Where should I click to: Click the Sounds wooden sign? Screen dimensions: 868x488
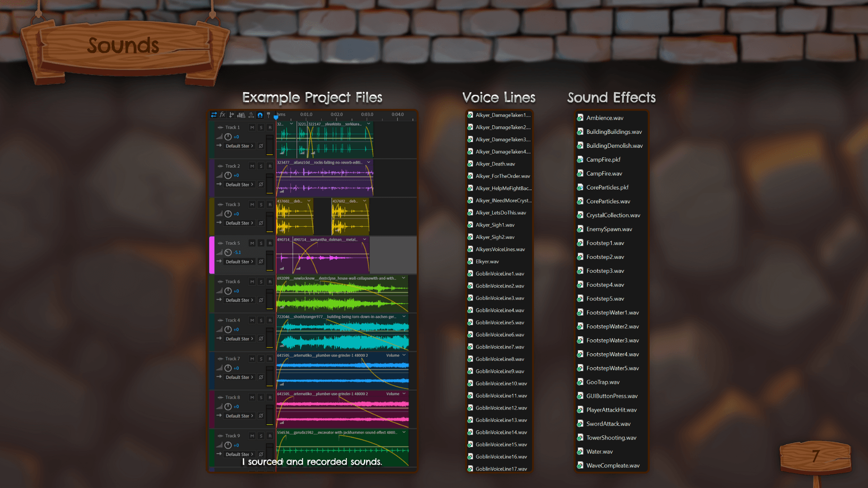123,46
